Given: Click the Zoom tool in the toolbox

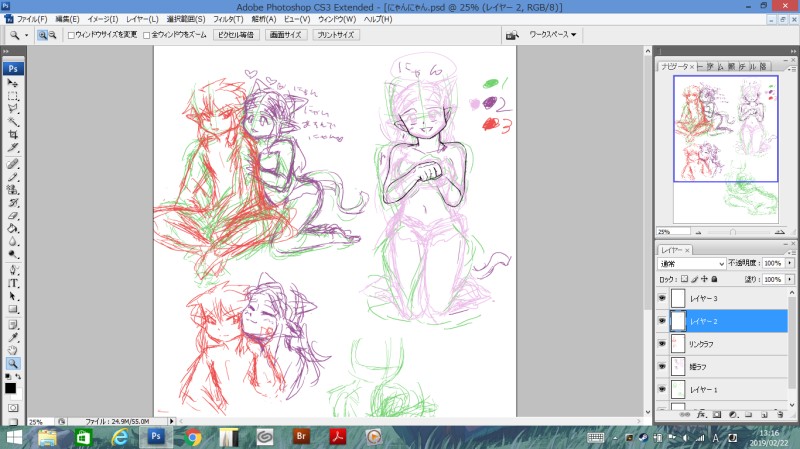Looking at the screenshot, I should [x=13, y=363].
